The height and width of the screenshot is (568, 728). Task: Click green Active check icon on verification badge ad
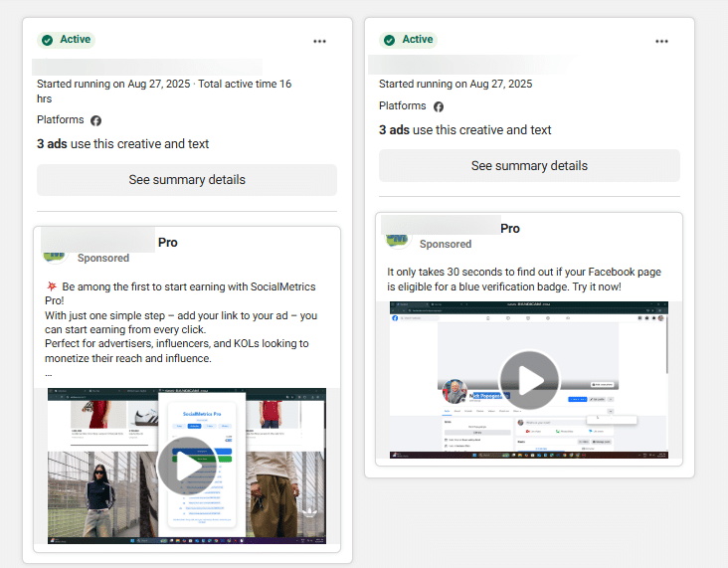(x=389, y=40)
